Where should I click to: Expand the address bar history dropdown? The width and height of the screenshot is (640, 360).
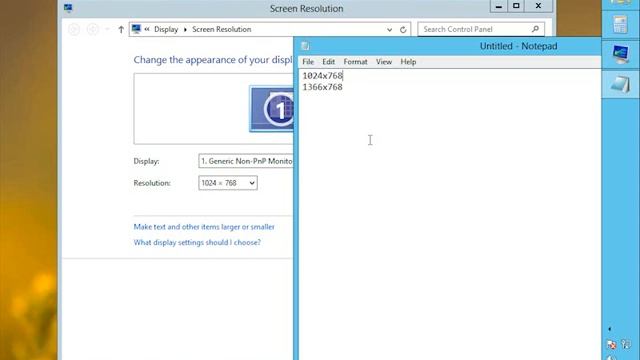coord(389,29)
